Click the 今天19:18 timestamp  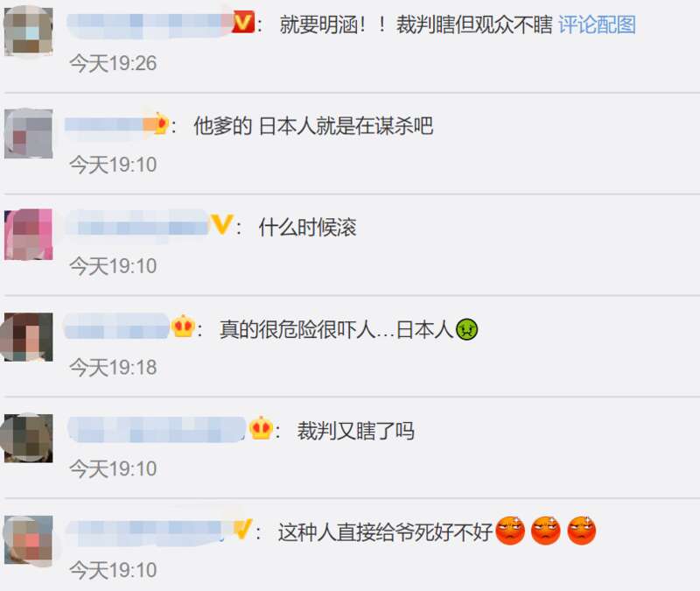click(x=113, y=368)
